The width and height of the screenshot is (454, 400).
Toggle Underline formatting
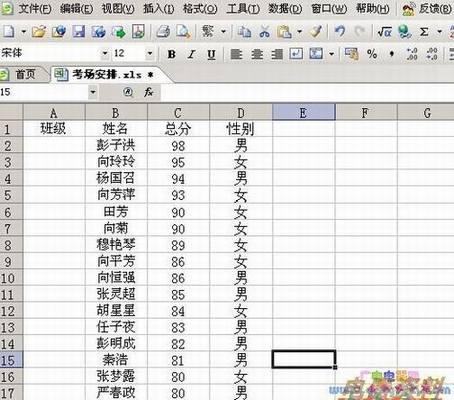tap(211, 54)
